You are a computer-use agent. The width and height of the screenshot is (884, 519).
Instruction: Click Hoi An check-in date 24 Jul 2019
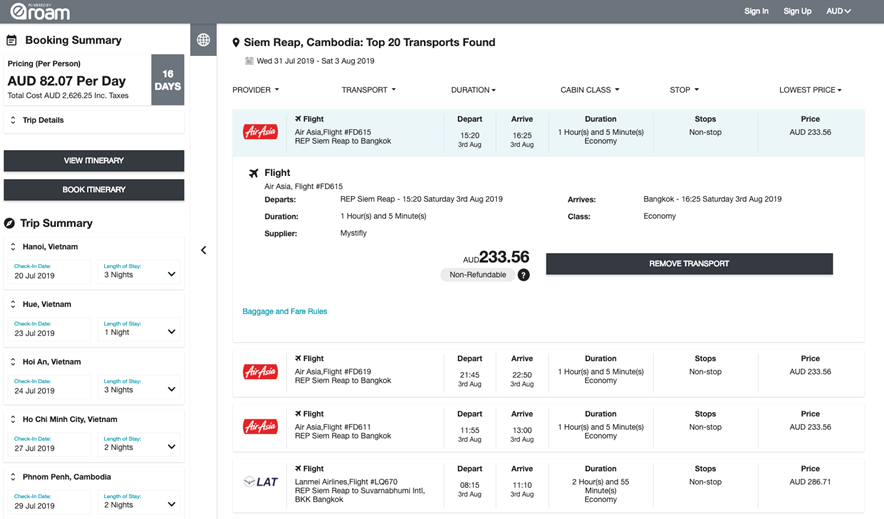coord(49,387)
